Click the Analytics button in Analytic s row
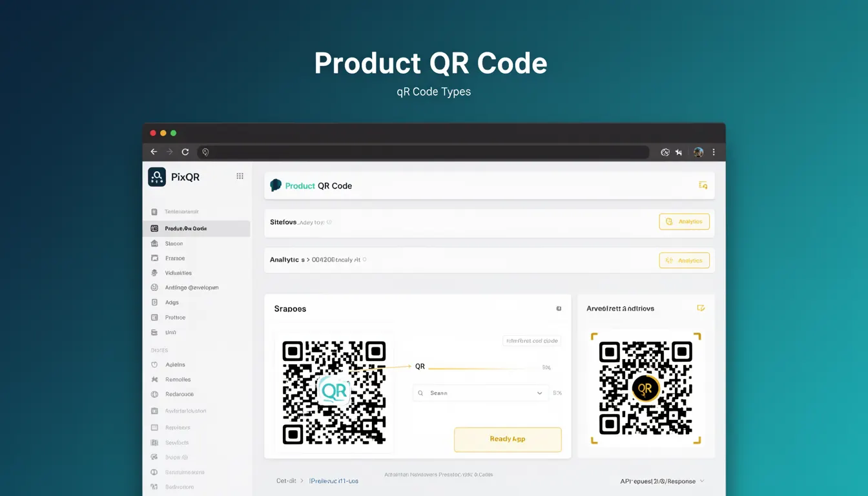Screen dimensions: 868x496 pos(684,260)
